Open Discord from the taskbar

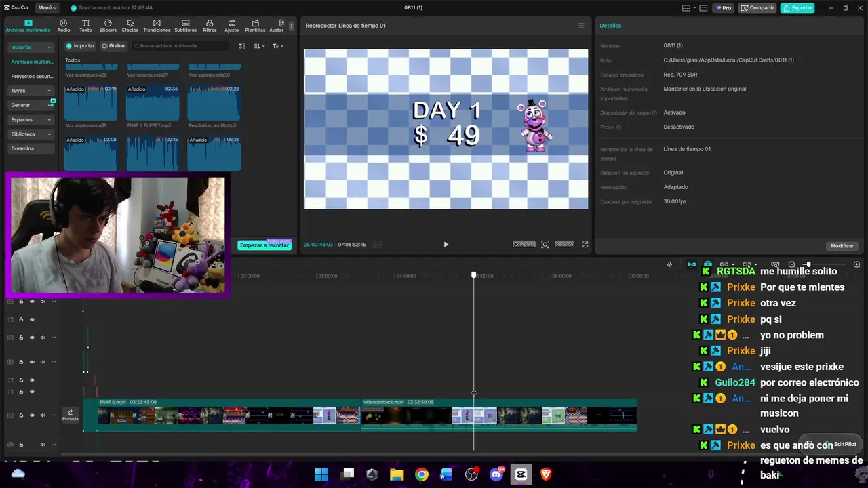coord(496,474)
